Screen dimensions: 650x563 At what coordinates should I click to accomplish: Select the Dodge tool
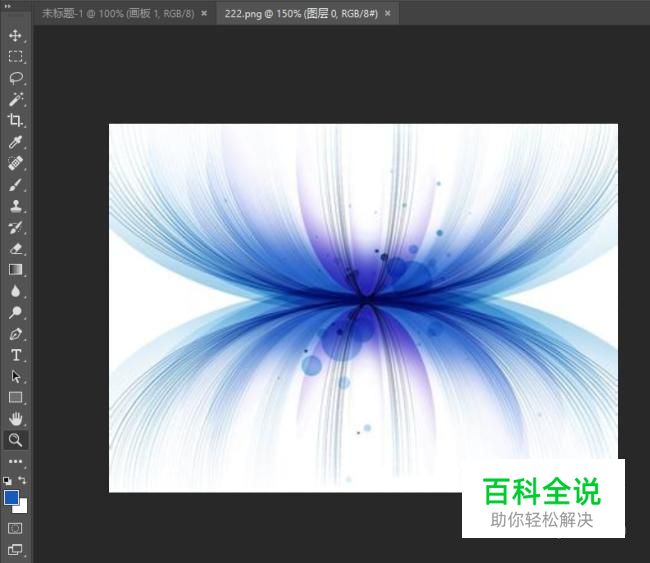click(x=15, y=312)
